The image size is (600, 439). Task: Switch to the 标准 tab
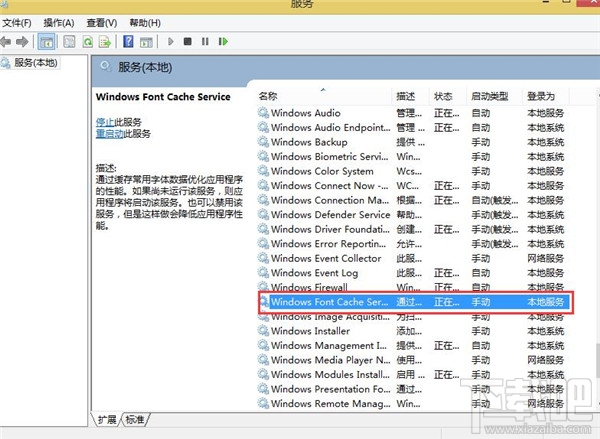tap(134, 420)
